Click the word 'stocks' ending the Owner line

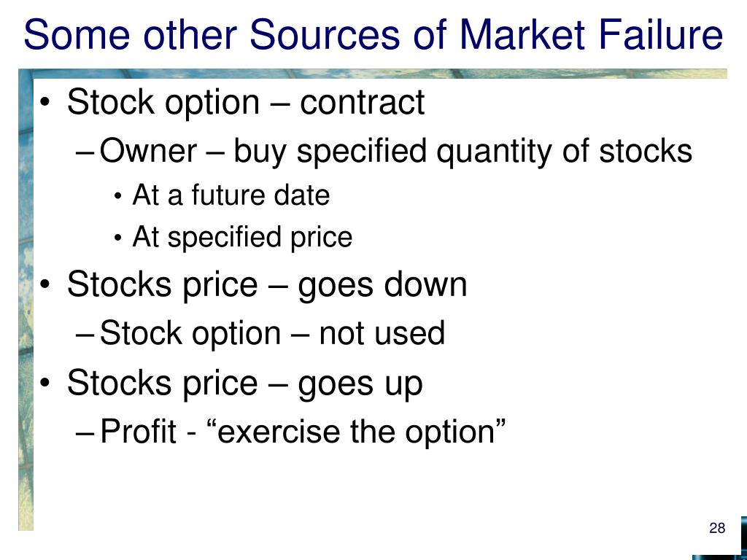pos(645,152)
